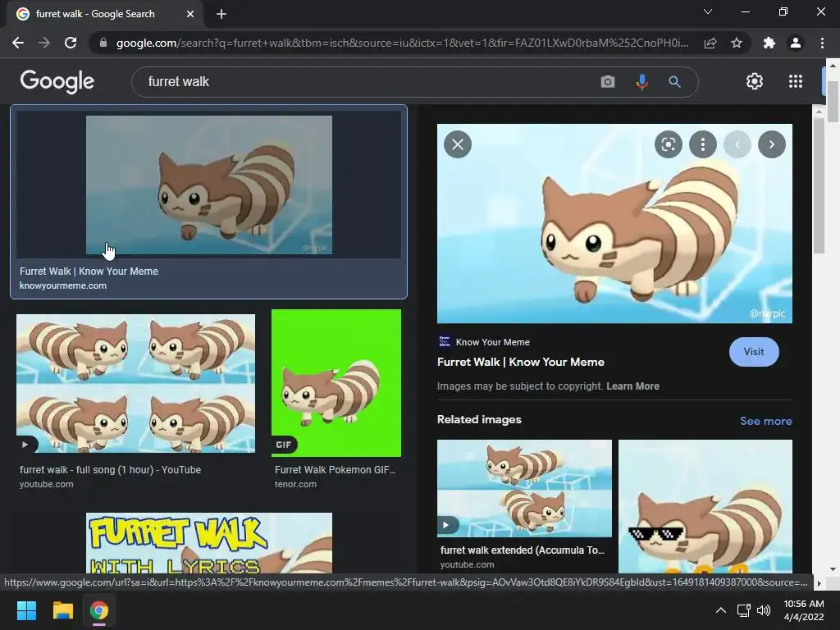Open Furret Walk Know Your Meme title
Image resolution: width=840 pixels, height=630 pixels.
(x=521, y=362)
